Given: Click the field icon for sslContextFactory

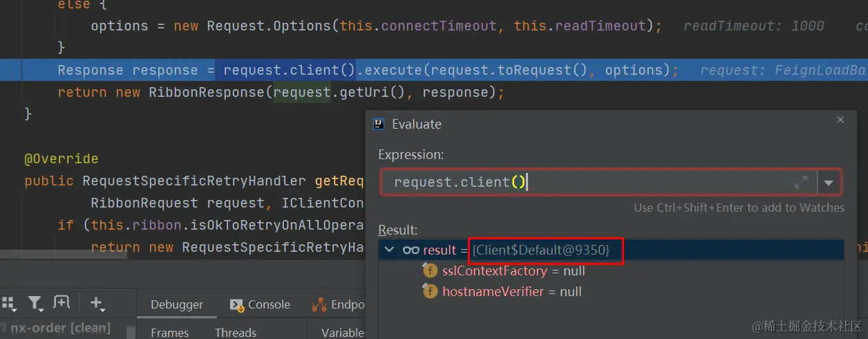Looking at the screenshot, I should (x=430, y=271).
